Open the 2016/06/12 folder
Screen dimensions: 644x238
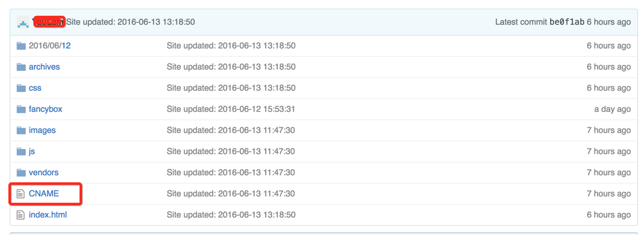(x=50, y=46)
